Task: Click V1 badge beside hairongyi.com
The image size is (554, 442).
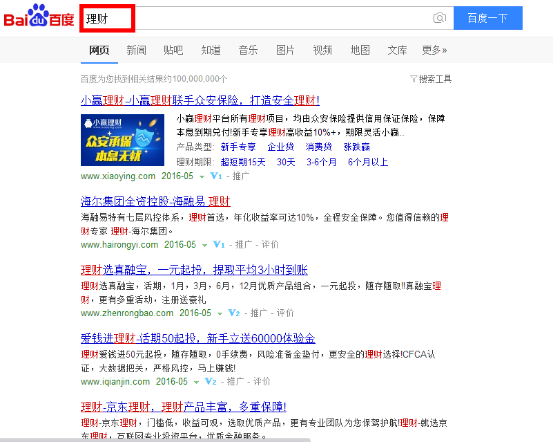Action: coord(219,244)
